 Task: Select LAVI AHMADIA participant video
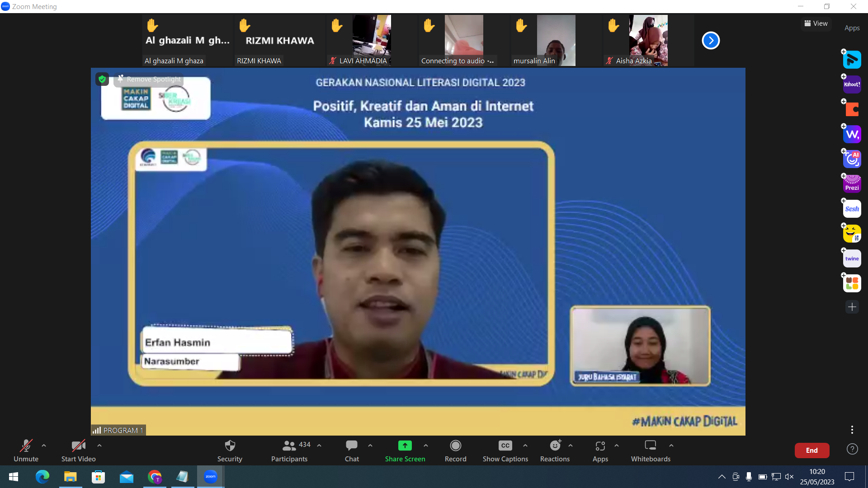coord(372,41)
